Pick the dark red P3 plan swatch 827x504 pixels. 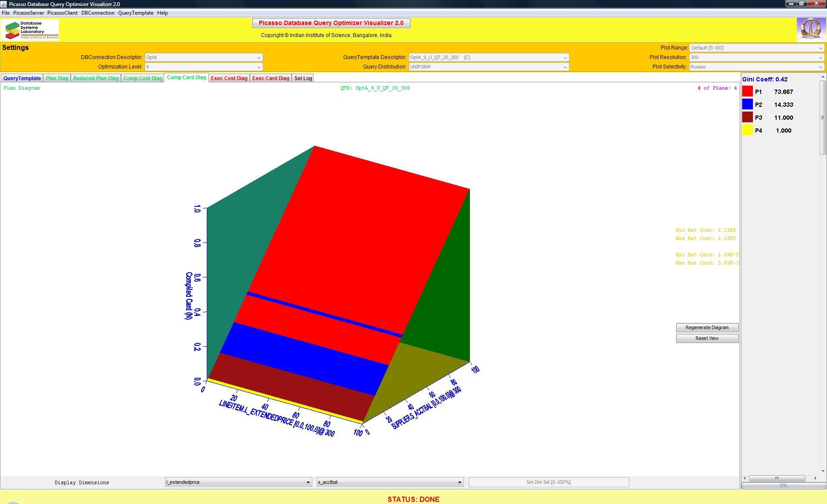747,117
